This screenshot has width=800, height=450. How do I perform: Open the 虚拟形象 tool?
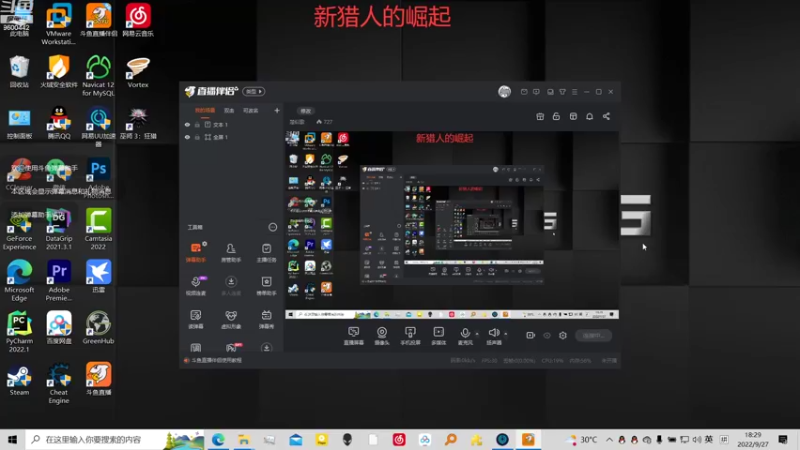click(x=231, y=319)
